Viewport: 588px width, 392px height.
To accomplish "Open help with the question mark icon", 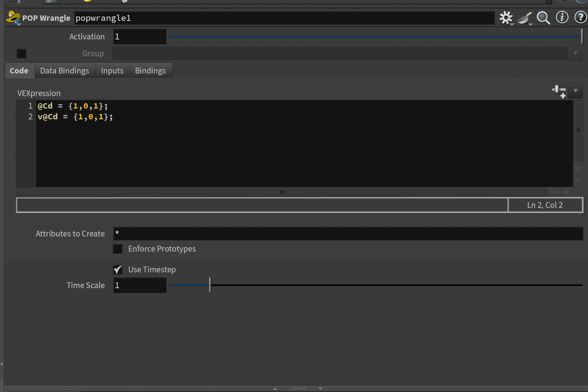I will click(x=580, y=17).
